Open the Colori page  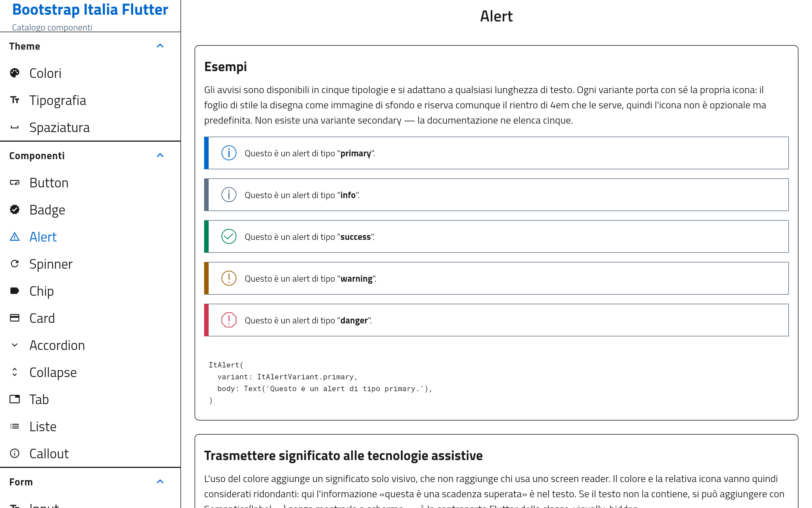(90, 73)
